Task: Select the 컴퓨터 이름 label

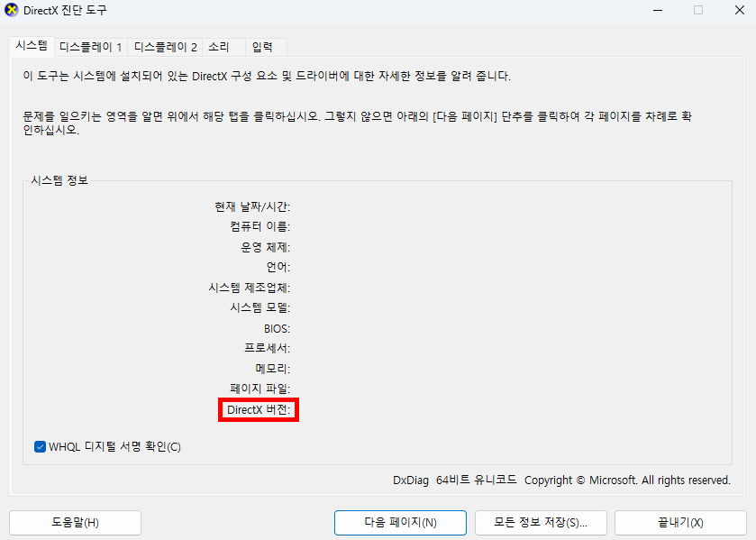Action: (260, 226)
